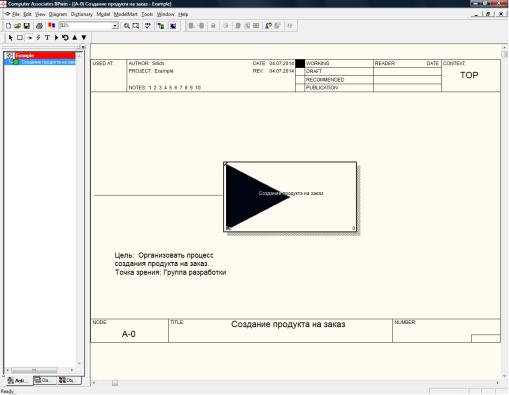Screen dimensions: 509x395
Task: Click the Save model floppy icon
Action: coord(27,26)
